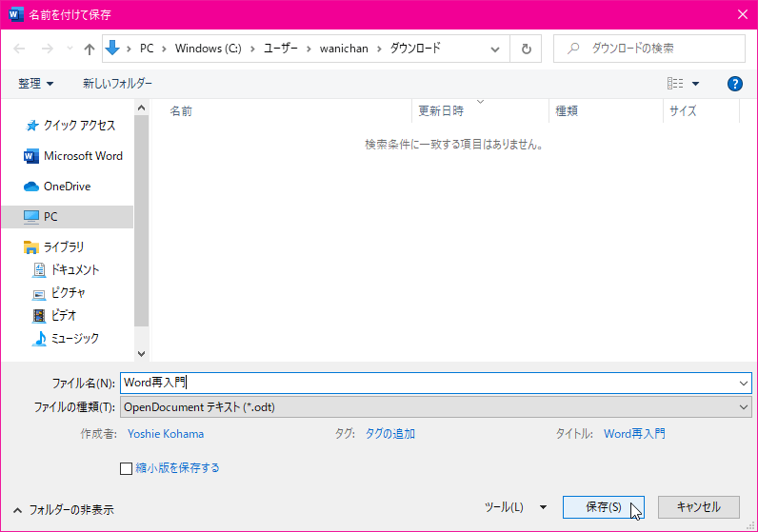This screenshot has height=532, width=758.
Task: Open the ファイルの種類 combo box
Action: pos(436,407)
